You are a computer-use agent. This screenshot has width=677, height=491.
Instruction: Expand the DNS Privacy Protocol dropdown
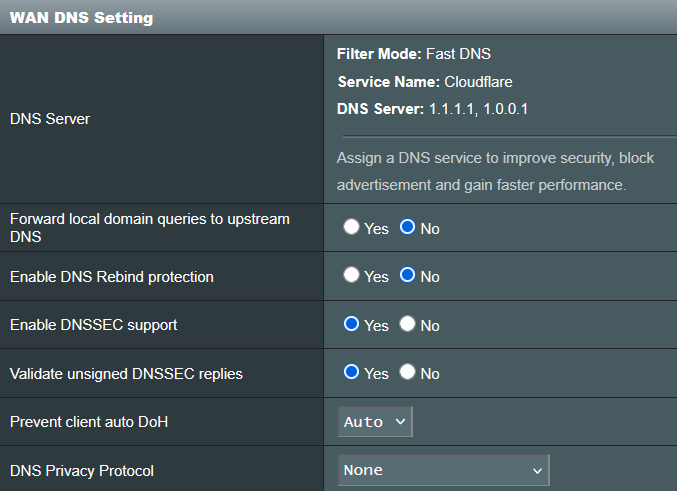443,470
